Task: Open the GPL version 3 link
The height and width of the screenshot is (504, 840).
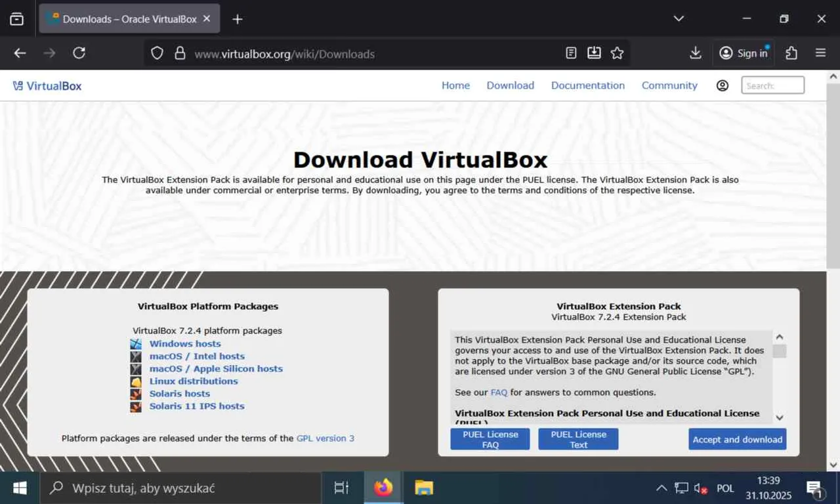Action: (325, 438)
